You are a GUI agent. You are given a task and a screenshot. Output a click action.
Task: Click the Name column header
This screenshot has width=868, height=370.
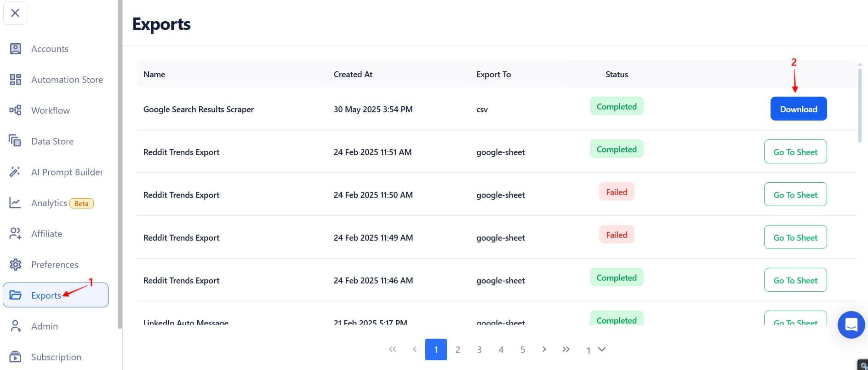[154, 74]
